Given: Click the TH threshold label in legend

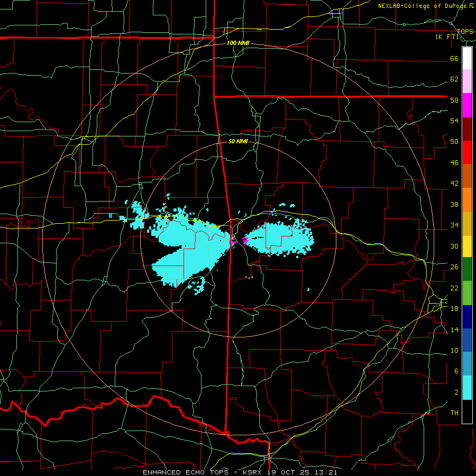Looking at the screenshot, I should [454, 413].
